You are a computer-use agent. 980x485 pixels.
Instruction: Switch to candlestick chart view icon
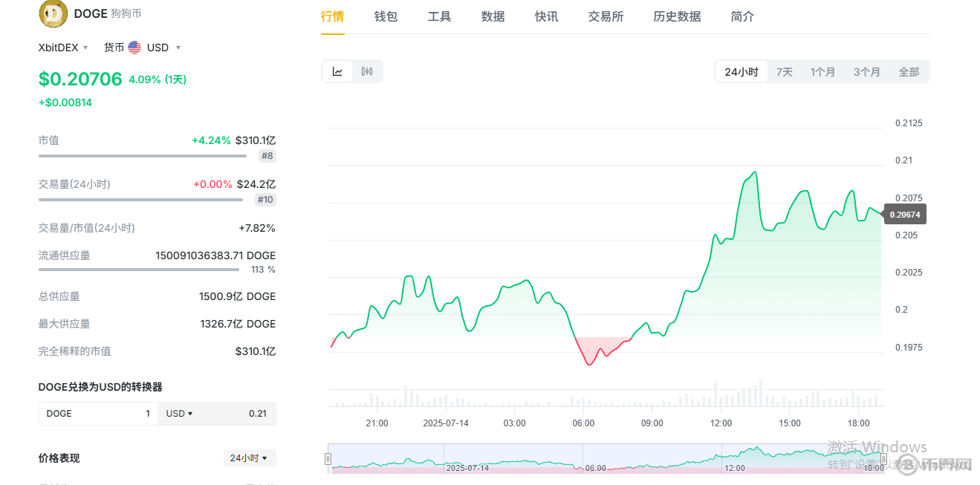pos(366,71)
